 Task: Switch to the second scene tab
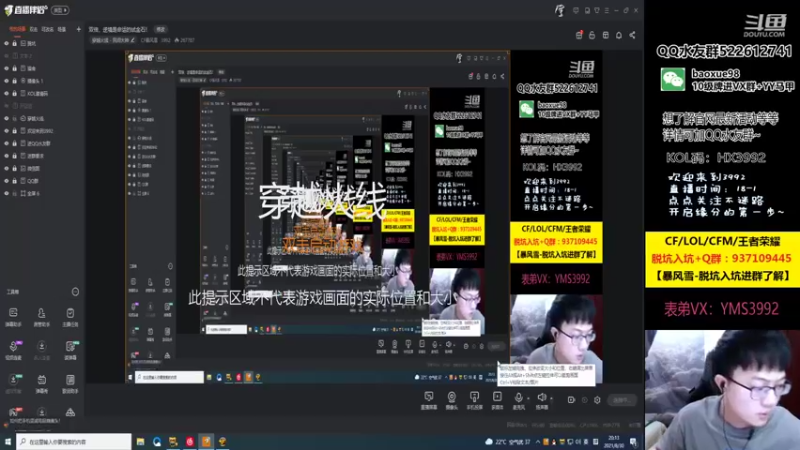34,29
